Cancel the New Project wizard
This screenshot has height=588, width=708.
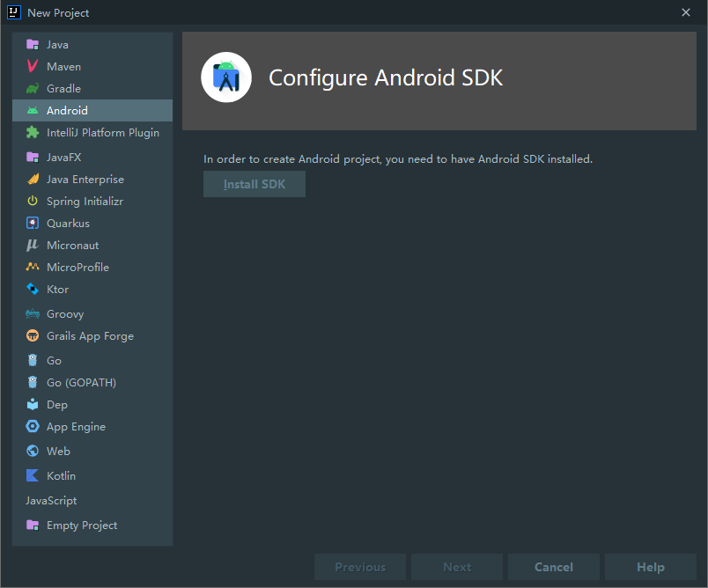(553, 567)
